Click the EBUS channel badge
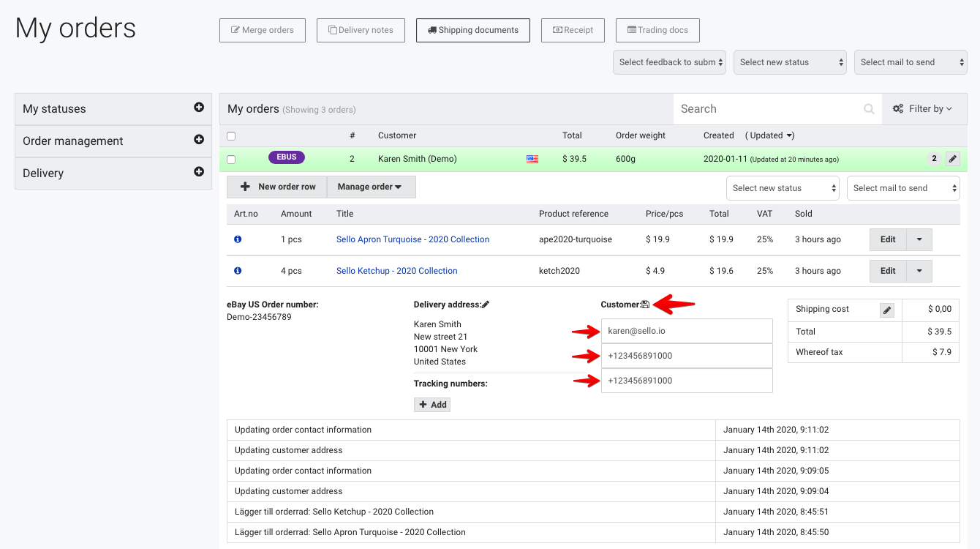This screenshot has height=549, width=980. tap(287, 157)
